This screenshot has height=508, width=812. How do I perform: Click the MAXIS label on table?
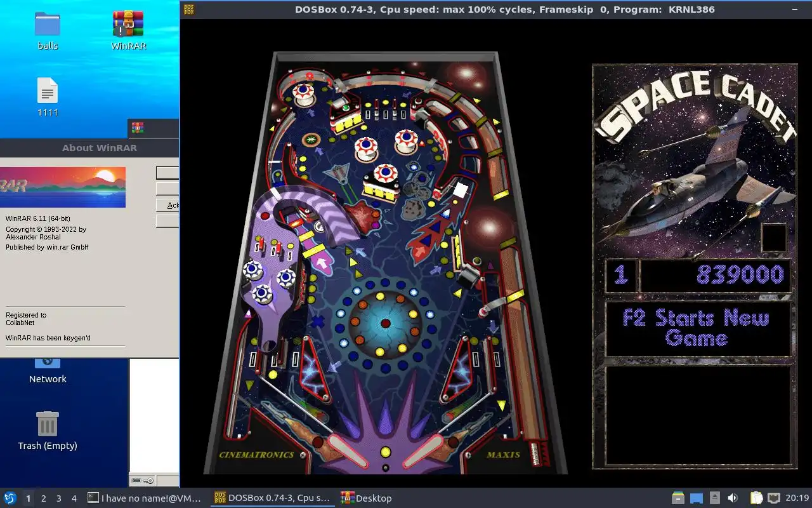pyautogui.click(x=503, y=455)
